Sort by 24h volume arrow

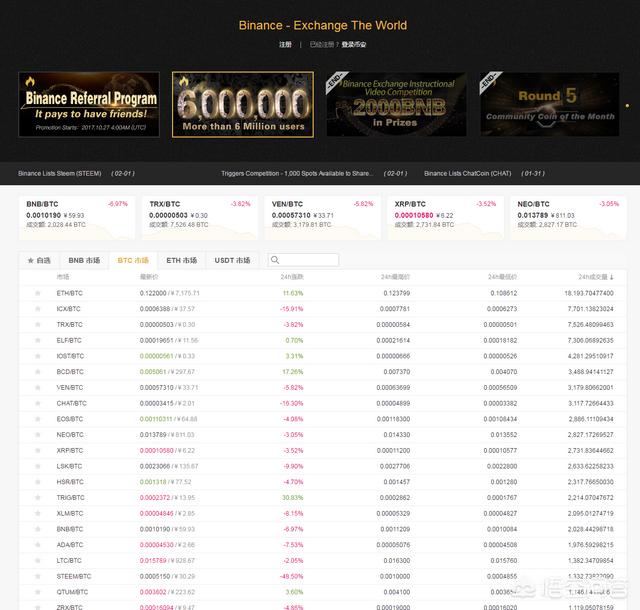click(611, 277)
